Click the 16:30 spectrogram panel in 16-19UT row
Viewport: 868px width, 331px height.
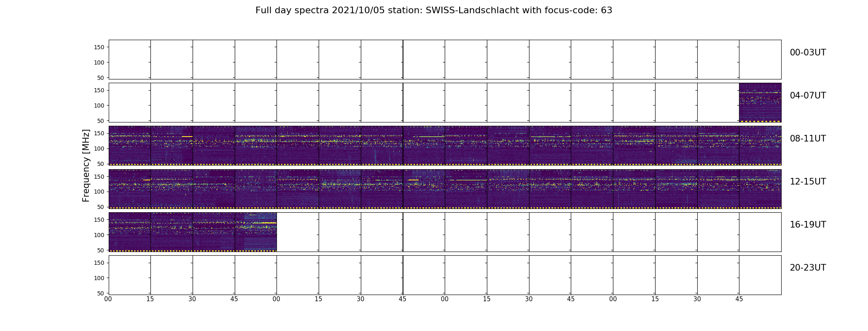click(214, 232)
